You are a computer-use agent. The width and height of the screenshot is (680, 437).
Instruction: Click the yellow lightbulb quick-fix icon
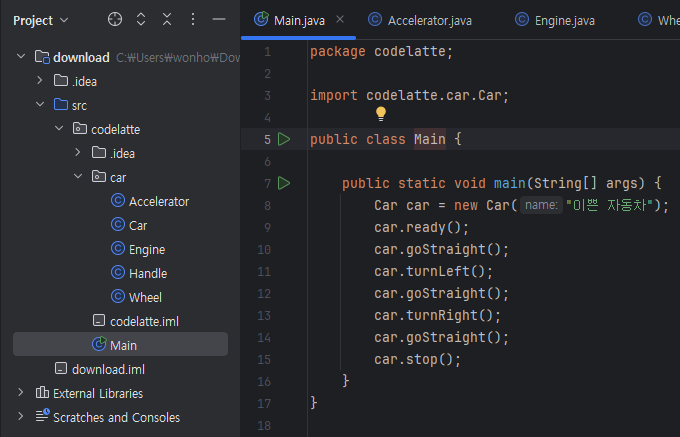381,114
